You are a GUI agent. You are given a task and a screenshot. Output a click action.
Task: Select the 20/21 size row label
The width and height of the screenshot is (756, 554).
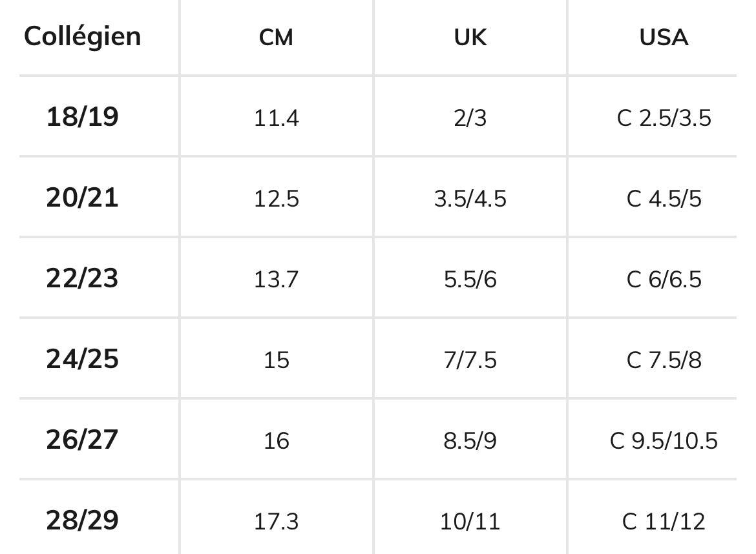click(83, 198)
